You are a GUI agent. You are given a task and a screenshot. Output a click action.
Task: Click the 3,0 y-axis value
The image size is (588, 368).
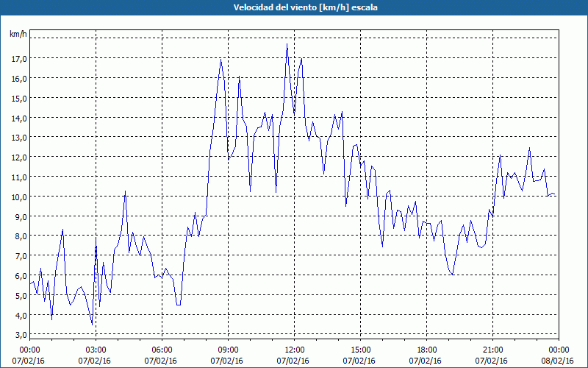pos(21,335)
